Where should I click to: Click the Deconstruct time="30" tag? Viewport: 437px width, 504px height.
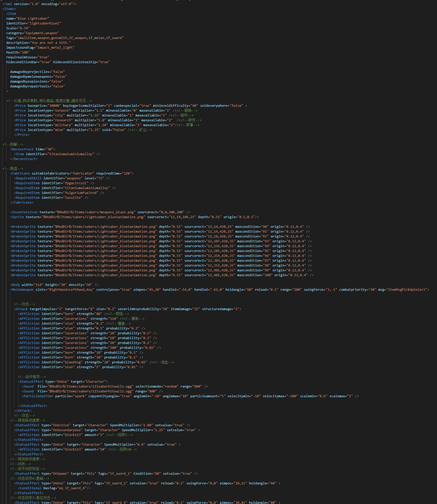click(33, 149)
